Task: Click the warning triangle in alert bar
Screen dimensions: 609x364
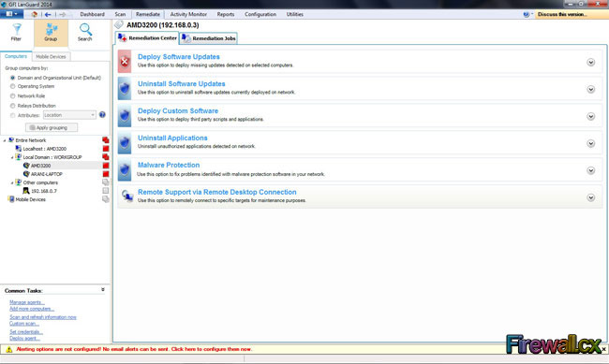Action: [x=9, y=350]
